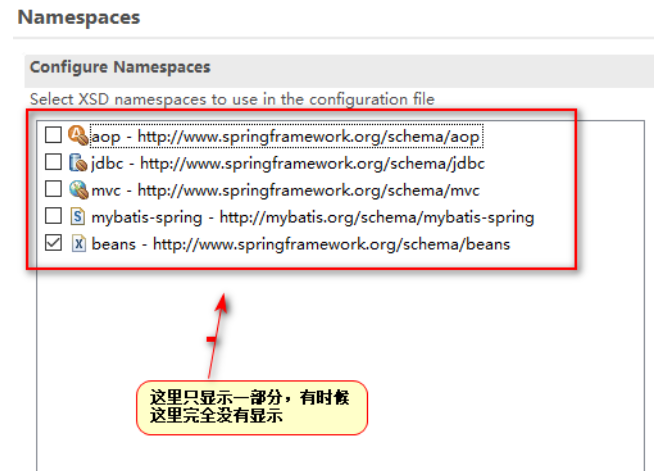
Task: Check the mybatis-spring namespace checkbox
Action: tap(53, 216)
